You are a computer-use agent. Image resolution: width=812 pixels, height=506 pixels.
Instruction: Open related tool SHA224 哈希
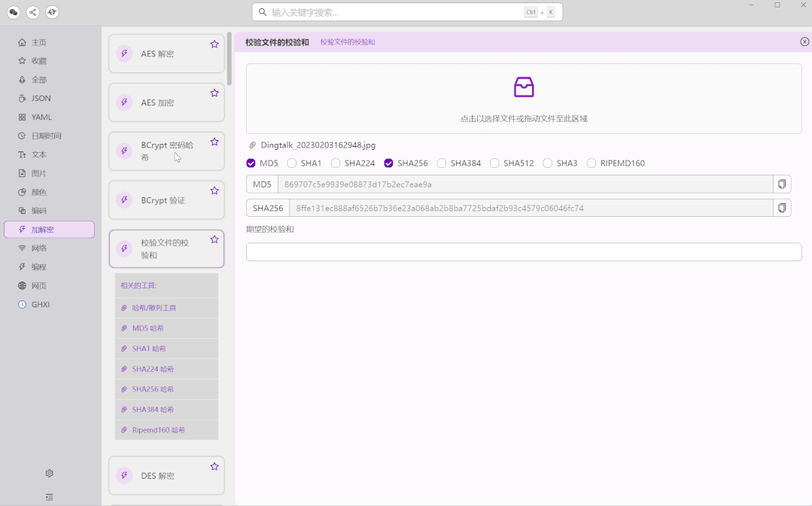pyautogui.click(x=166, y=369)
